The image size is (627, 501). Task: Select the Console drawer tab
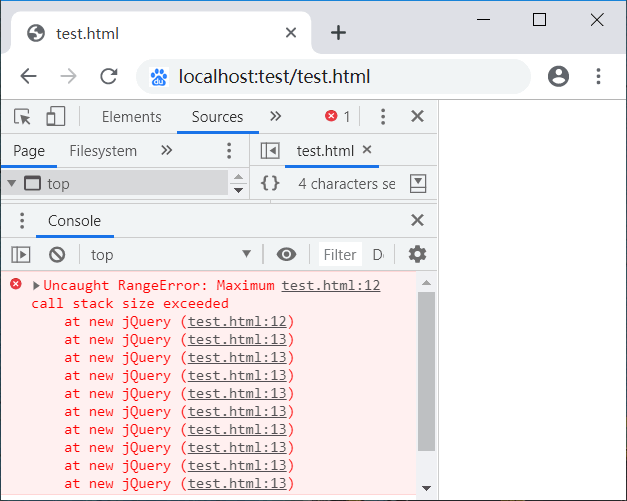pos(74,221)
